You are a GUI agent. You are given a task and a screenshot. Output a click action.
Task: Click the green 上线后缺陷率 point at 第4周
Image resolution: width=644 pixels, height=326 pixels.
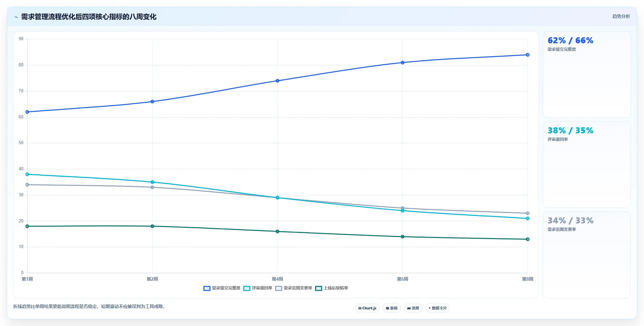(277, 232)
